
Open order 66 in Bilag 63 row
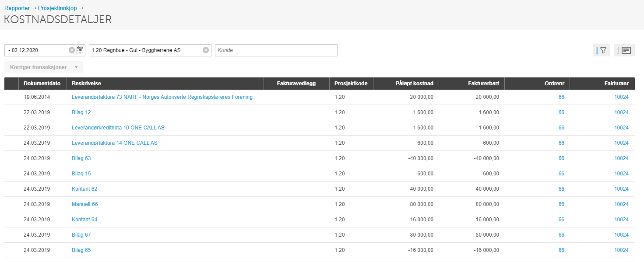click(x=561, y=158)
